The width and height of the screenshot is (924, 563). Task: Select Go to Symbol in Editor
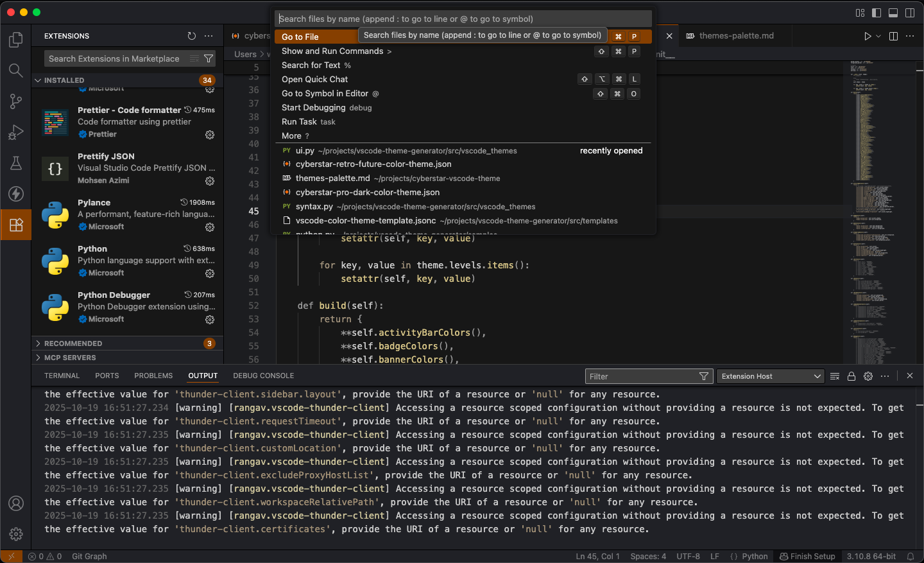[x=463, y=94]
